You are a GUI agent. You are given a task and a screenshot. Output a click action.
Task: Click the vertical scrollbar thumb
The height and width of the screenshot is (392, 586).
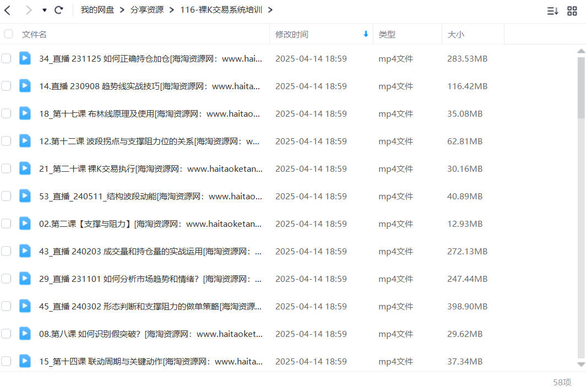581,88
